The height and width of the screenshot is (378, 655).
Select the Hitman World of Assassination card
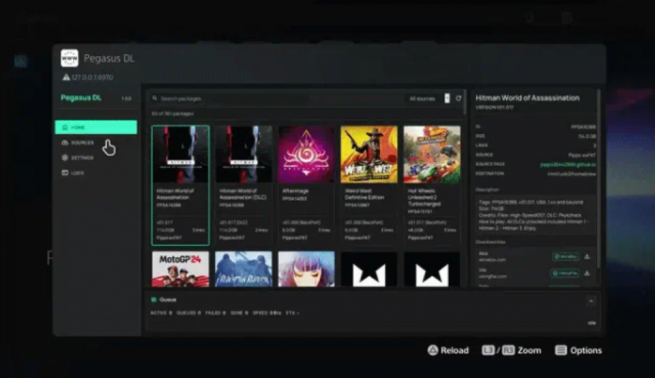pos(180,185)
